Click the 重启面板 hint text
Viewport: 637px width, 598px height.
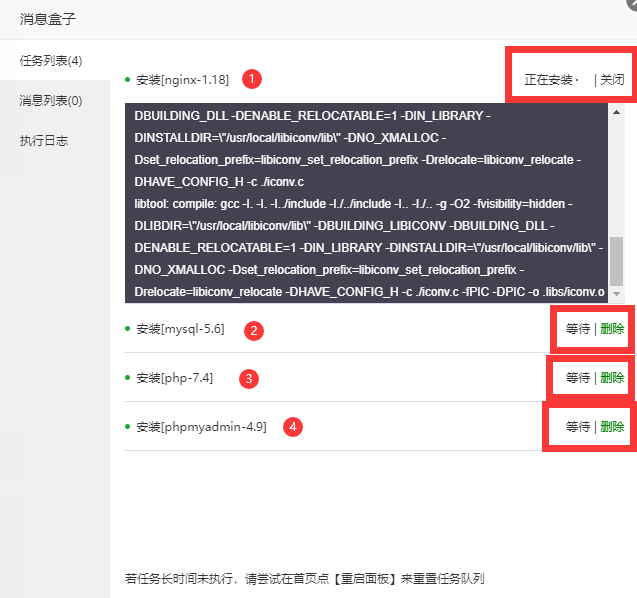click(364, 578)
